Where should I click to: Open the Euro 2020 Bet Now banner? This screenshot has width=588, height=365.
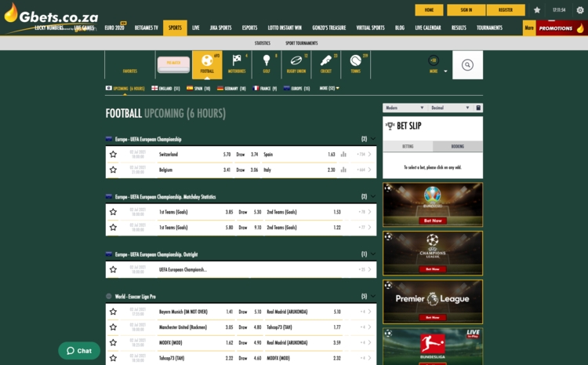click(433, 205)
